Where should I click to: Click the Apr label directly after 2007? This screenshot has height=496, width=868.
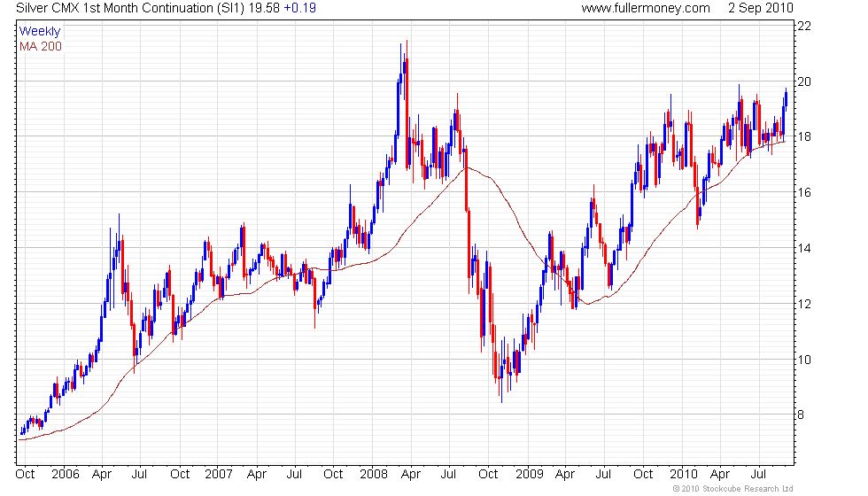(257, 475)
